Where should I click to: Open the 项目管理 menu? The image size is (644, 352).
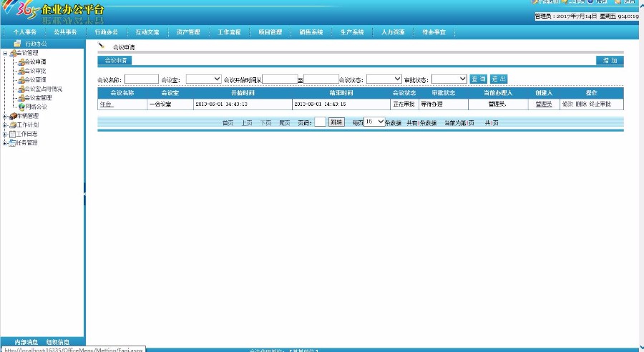coord(270,32)
